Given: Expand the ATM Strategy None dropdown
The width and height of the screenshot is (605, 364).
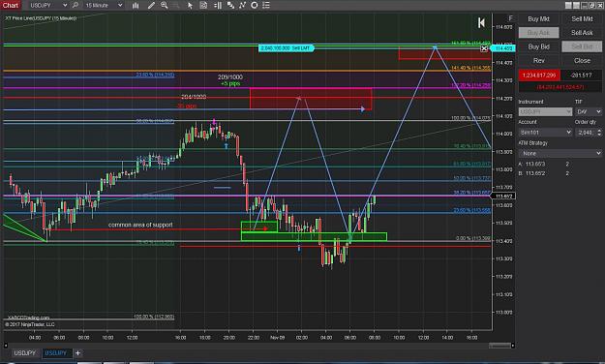Looking at the screenshot, I should tap(560, 153).
